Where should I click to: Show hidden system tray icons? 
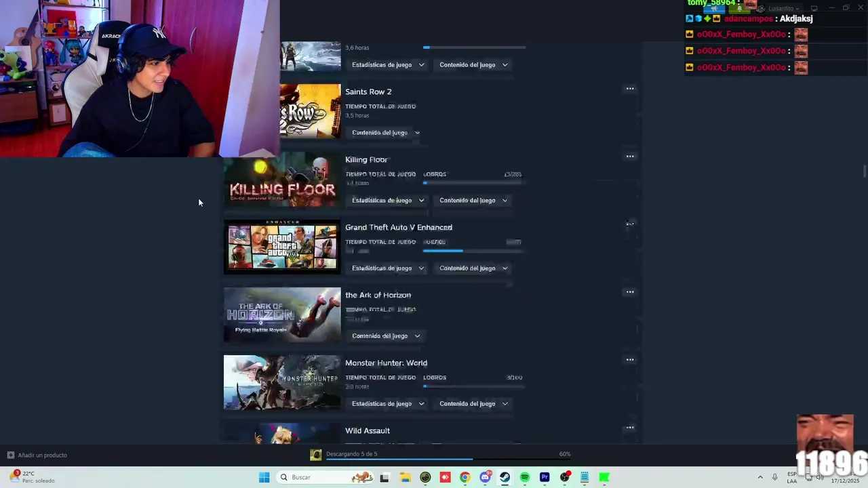[760, 477]
